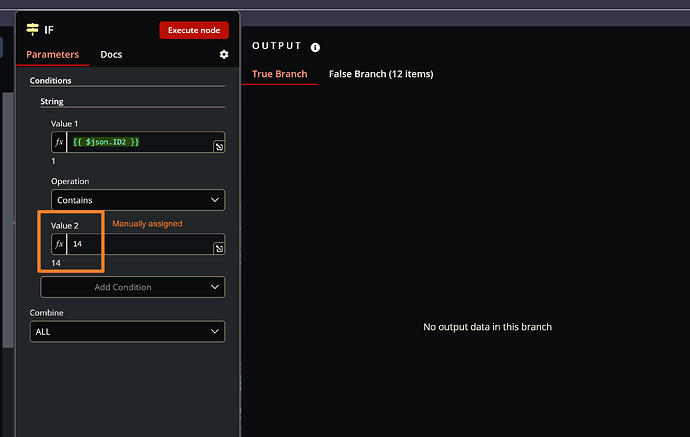Click the output info icon
Screen dimensions: 690x437
pos(315,47)
